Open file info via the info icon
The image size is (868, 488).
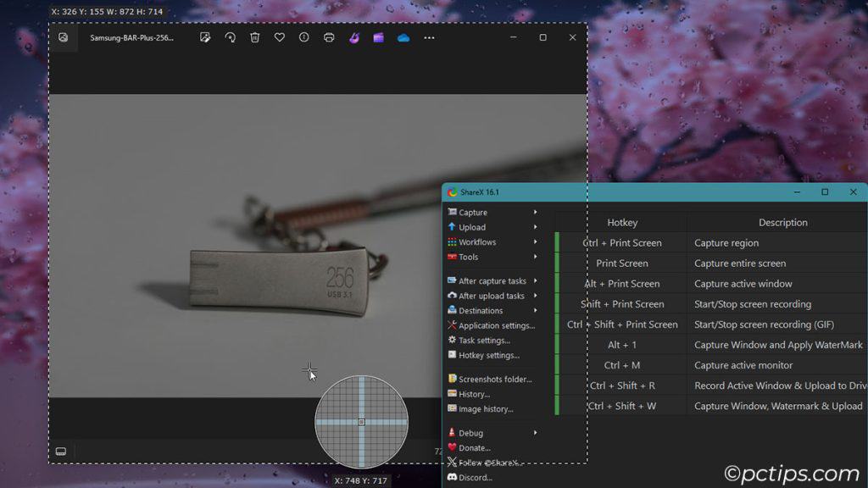(x=303, y=37)
